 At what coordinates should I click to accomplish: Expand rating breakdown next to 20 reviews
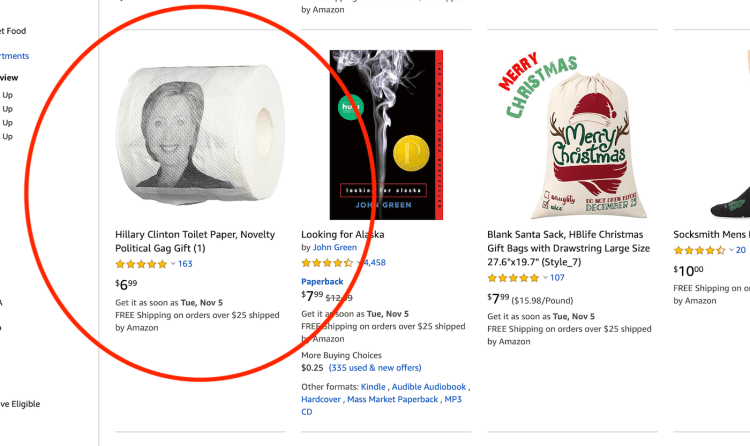click(730, 250)
